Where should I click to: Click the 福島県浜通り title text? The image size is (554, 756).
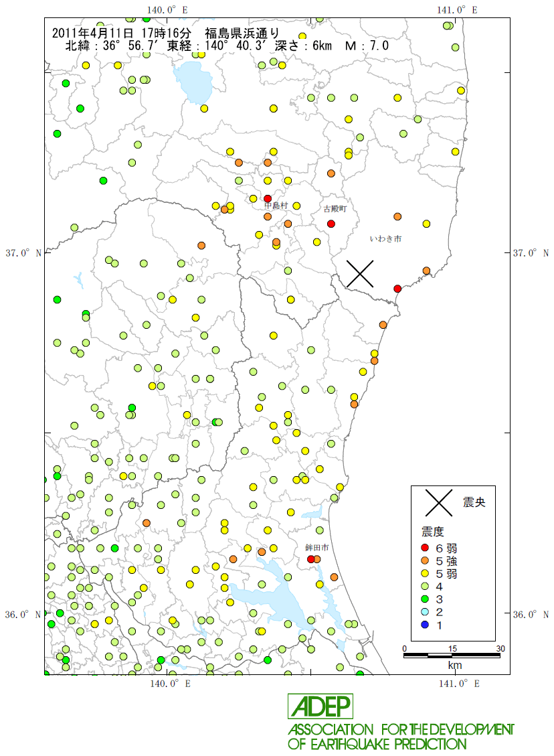click(242, 33)
